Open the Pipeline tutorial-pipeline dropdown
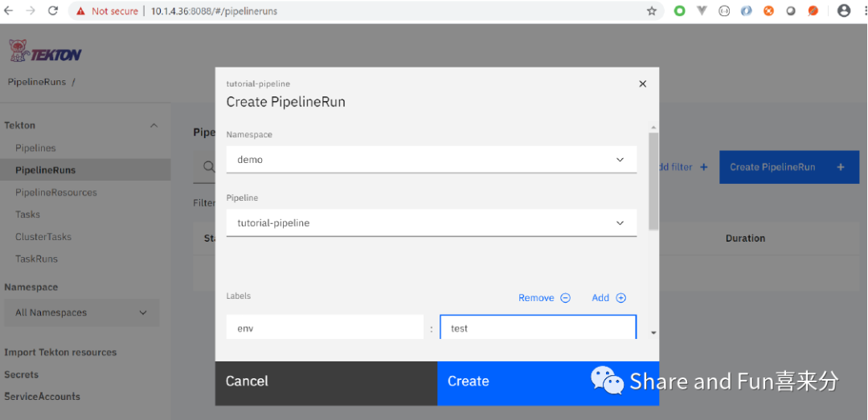 431,223
